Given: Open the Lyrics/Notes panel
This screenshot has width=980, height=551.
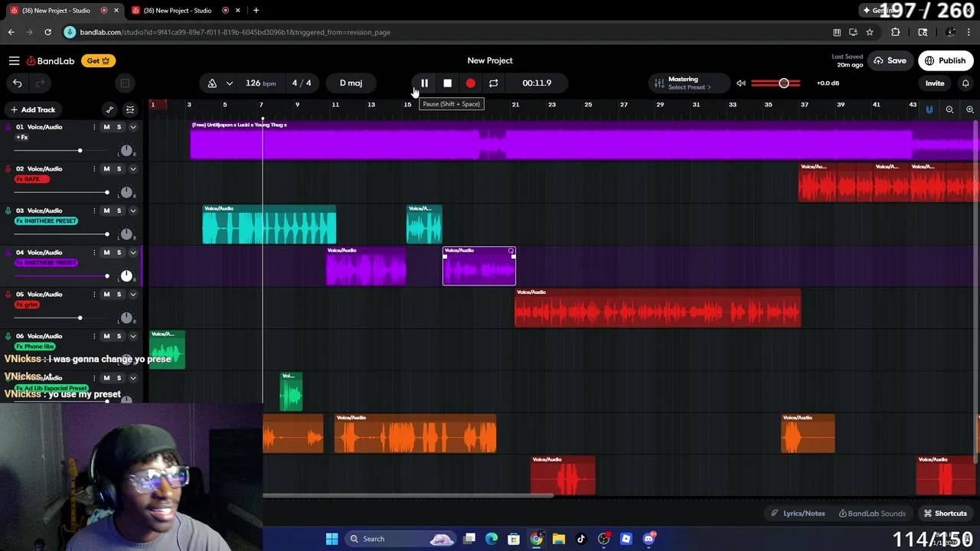Looking at the screenshot, I should [x=799, y=514].
